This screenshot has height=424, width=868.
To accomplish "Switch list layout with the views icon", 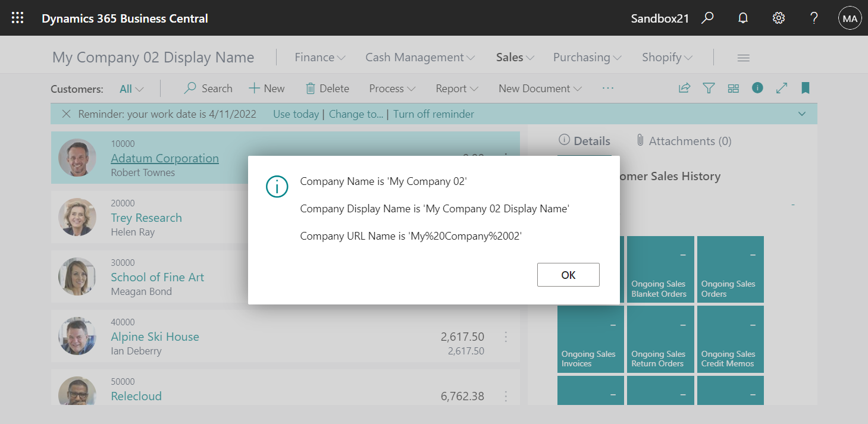I will [733, 87].
